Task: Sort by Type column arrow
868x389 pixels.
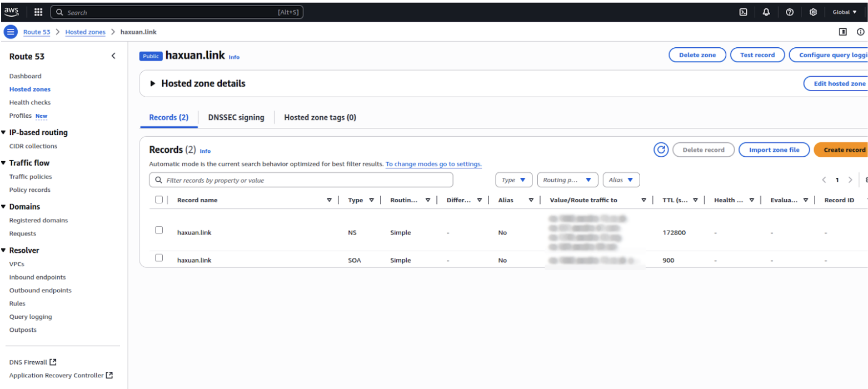Action: tap(371, 200)
